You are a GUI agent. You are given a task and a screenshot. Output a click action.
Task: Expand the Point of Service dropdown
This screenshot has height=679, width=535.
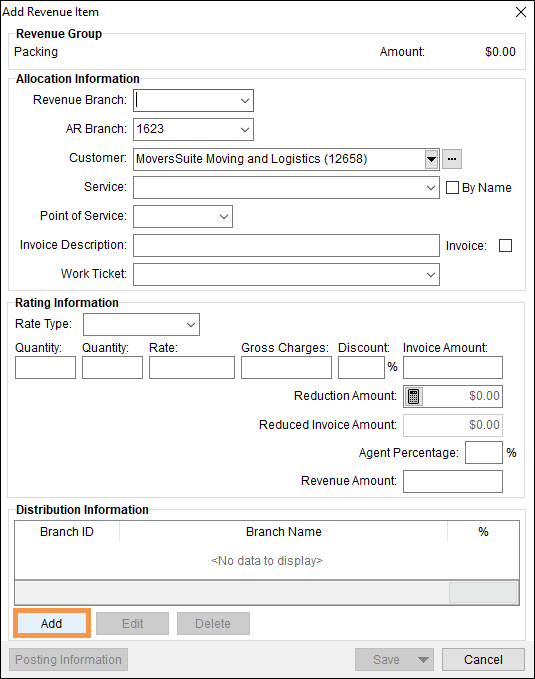click(224, 217)
